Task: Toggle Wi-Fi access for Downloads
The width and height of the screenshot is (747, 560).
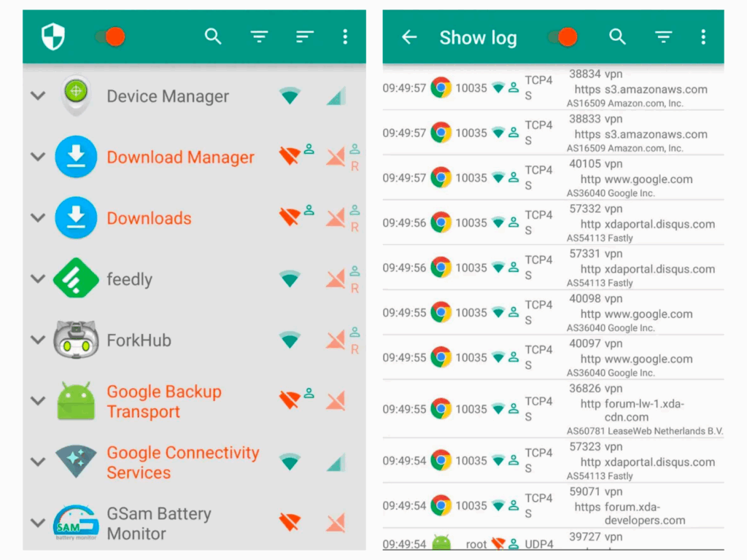Action: (290, 217)
